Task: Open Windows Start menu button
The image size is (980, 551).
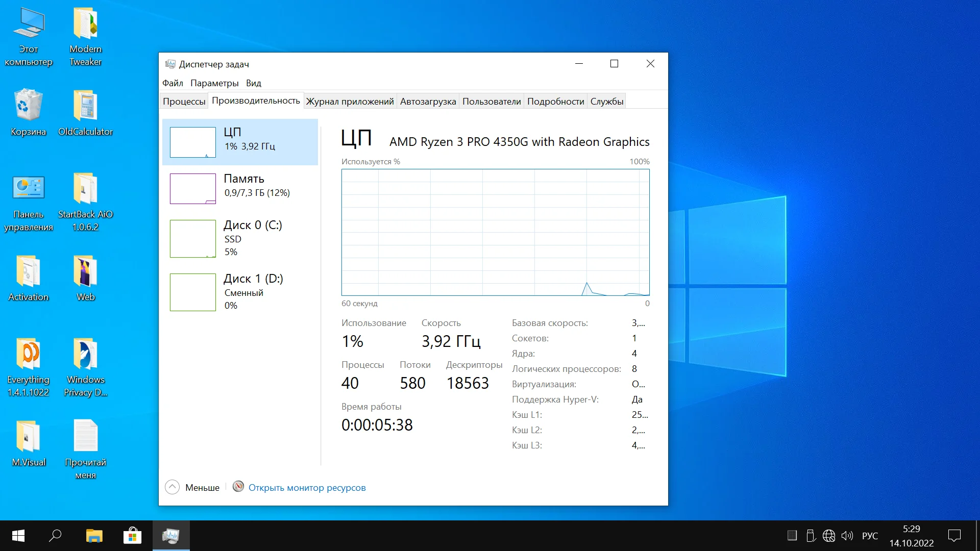Action: pos(18,536)
